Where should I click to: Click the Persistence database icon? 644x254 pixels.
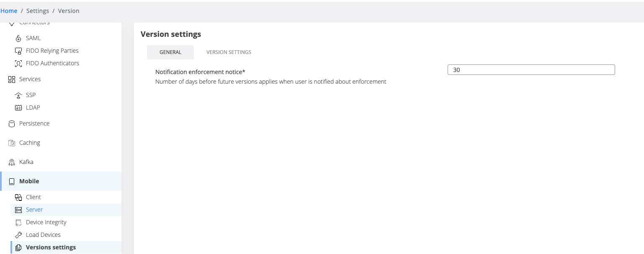point(12,124)
